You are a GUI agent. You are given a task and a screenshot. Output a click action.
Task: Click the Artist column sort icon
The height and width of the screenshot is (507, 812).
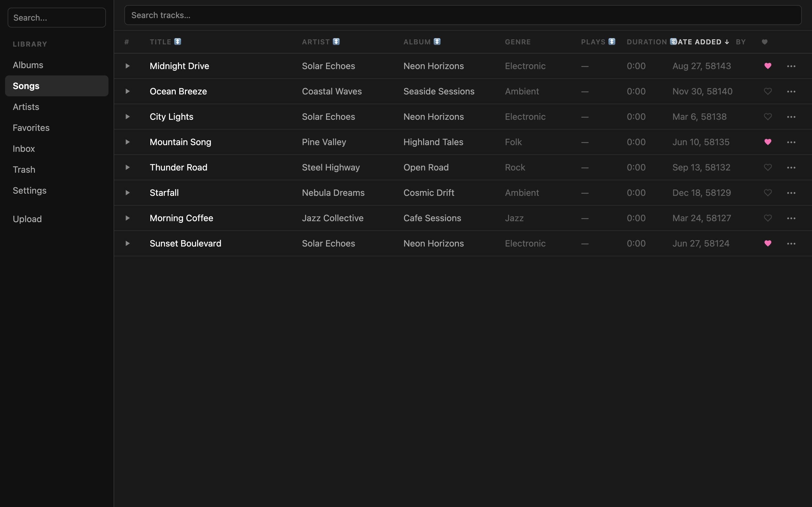pos(336,42)
